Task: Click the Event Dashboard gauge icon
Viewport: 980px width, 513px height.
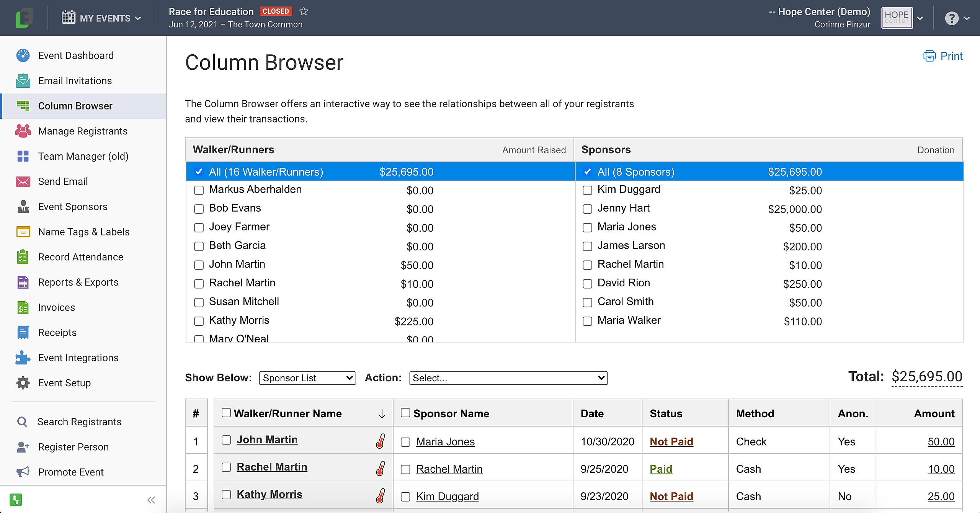Action: [x=23, y=56]
